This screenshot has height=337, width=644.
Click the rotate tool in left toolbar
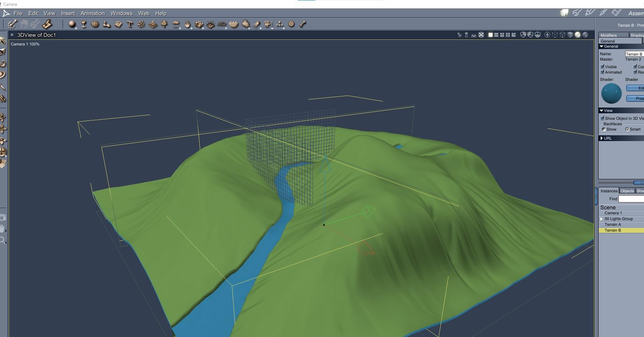(3, 64)
